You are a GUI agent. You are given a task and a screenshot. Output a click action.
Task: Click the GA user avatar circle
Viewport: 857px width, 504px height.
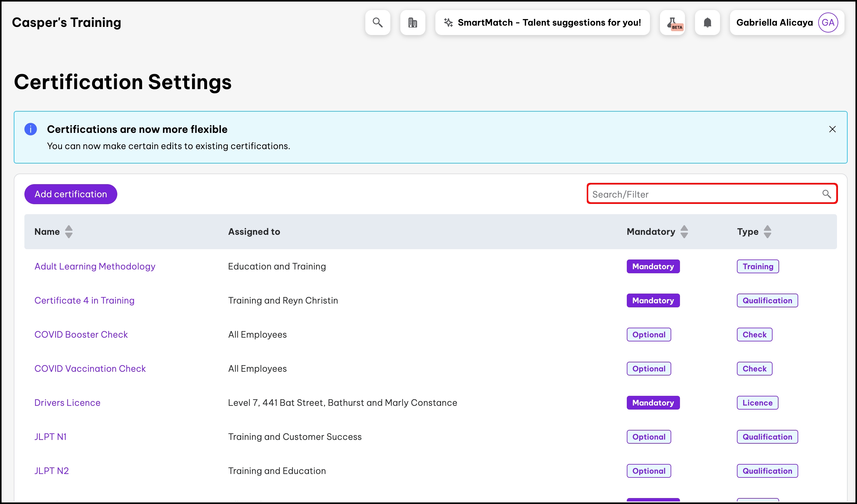828,23
